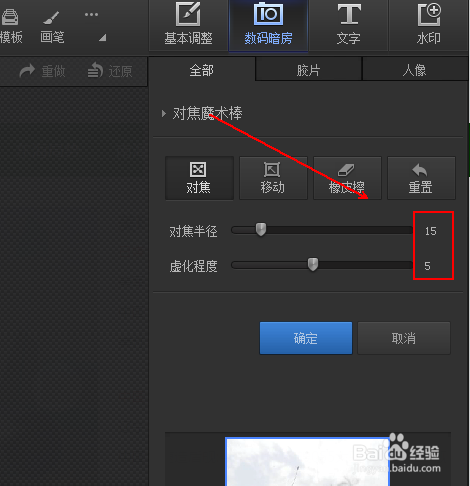The height and width of the screenshot is (486, 470).
Task: Open the 基本调整 basic adjustment tab
Action: tap(188, 25)
